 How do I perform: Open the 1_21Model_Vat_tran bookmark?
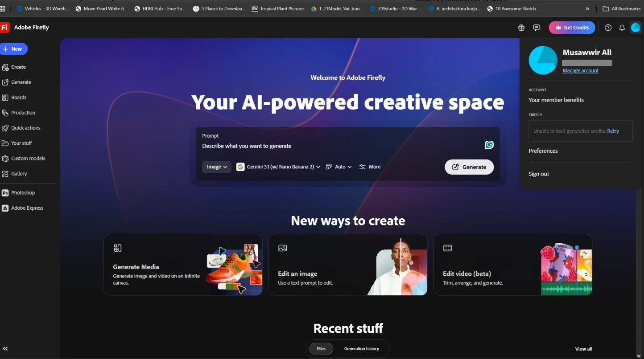point(337,8)
